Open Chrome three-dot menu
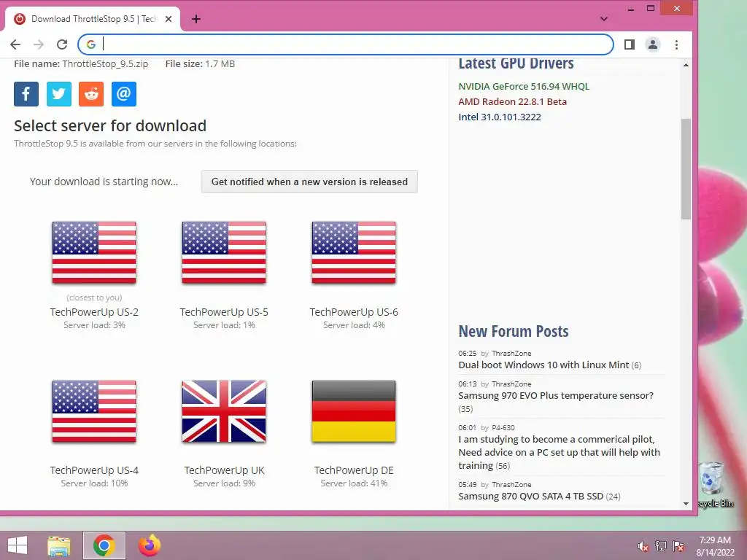 coord(676,44)
